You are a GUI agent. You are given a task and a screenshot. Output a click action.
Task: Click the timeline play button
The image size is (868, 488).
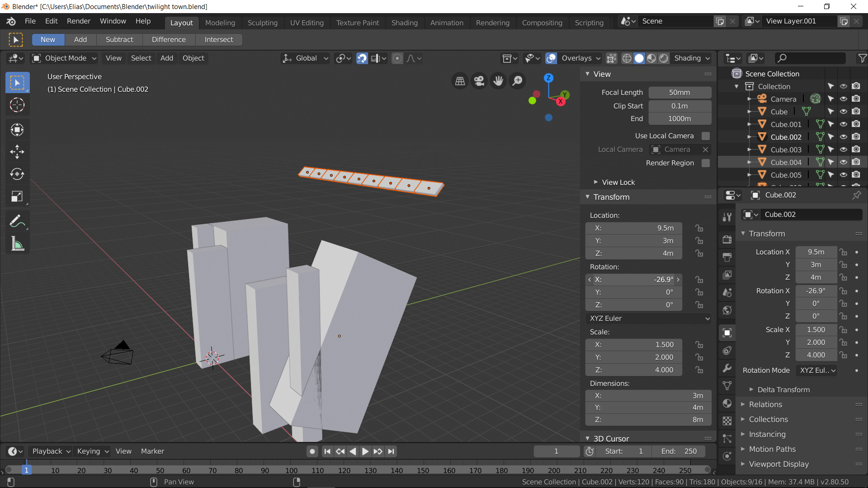[x=365, y=451]
